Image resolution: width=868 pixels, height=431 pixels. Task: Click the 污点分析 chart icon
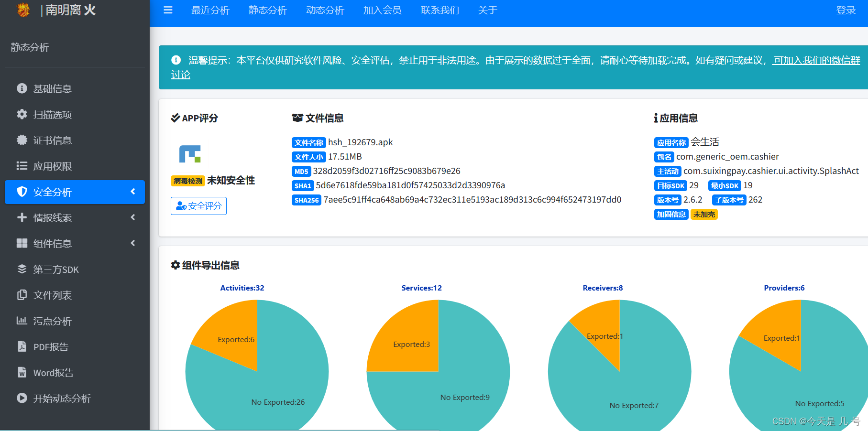point(22,321)
